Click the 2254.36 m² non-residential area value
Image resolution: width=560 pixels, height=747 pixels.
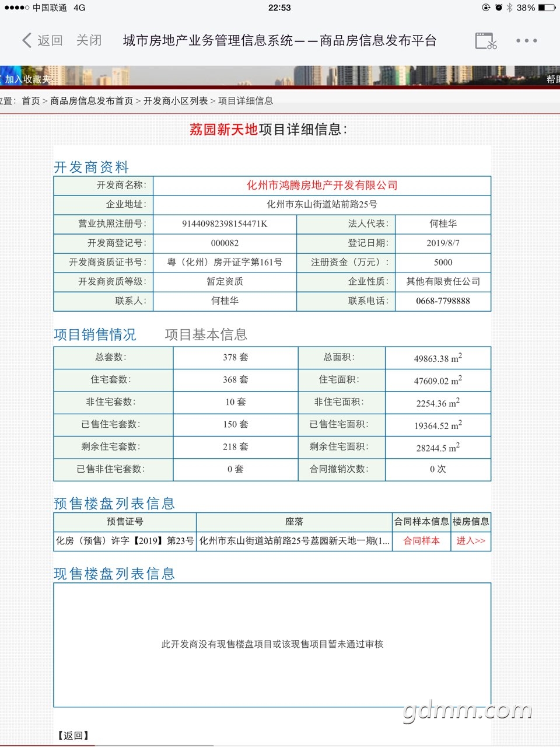[x=438, y=403]
